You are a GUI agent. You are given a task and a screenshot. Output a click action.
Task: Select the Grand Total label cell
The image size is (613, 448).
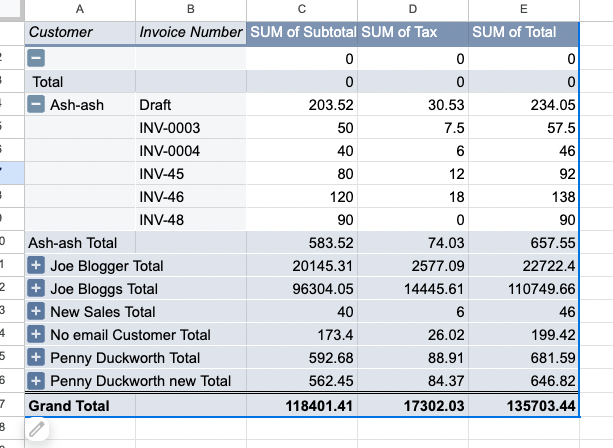80,406
